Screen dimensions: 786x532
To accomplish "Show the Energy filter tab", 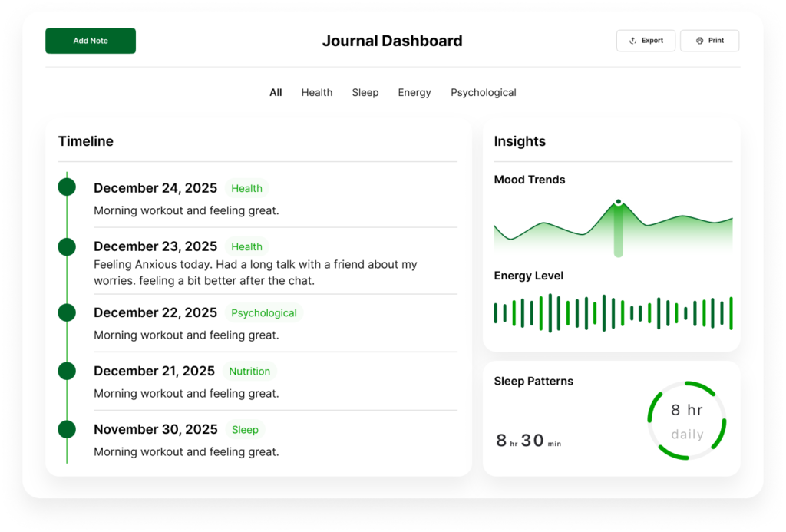I will [414, 93].
